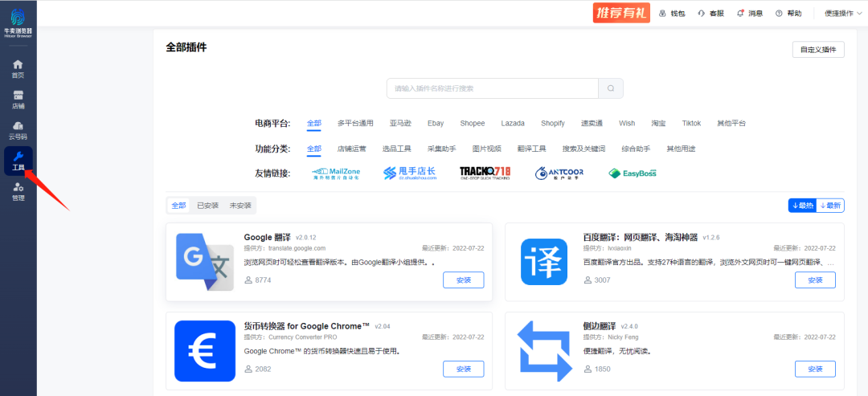Show only 未安装 plugins
The image size is (868, 396).
pyautogui.click(x=240, y=206)
